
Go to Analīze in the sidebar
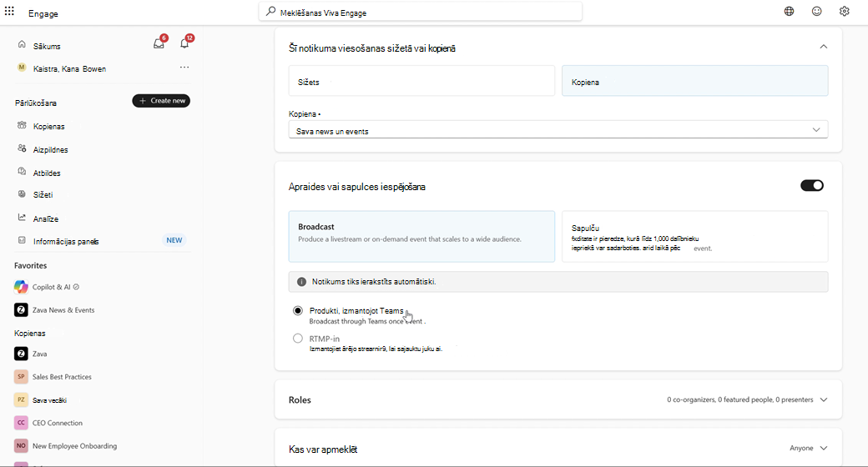click(45, 219)
